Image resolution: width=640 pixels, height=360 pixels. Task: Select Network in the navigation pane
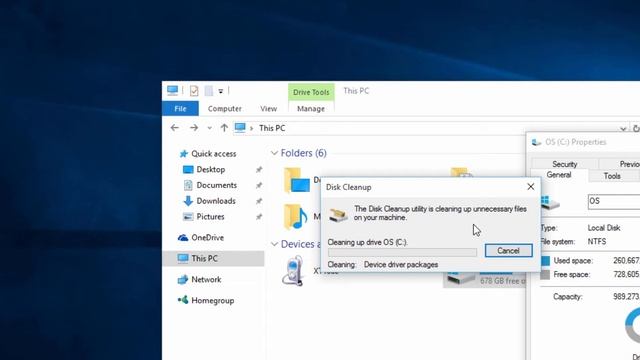(206, 280)
